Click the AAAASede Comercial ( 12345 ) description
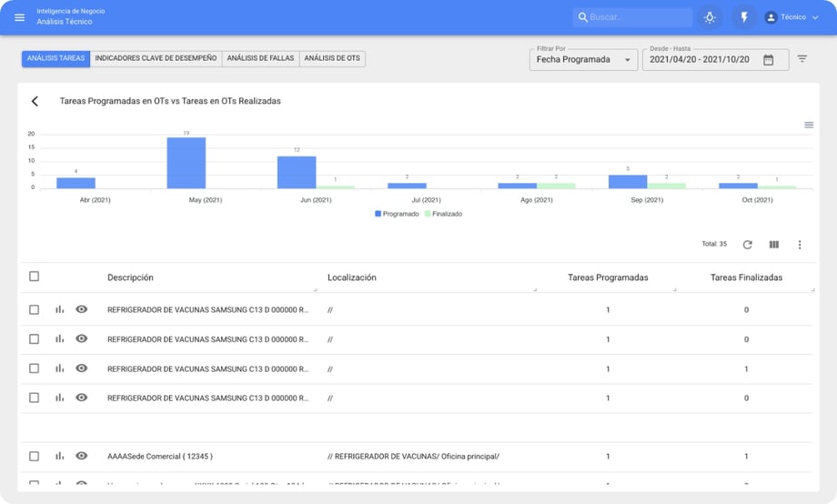 [160, 457]
